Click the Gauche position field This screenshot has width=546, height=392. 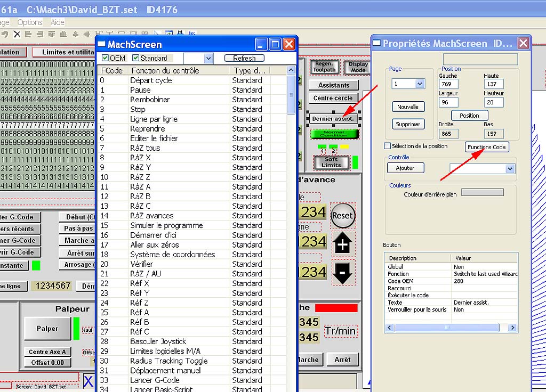(448, 84)
